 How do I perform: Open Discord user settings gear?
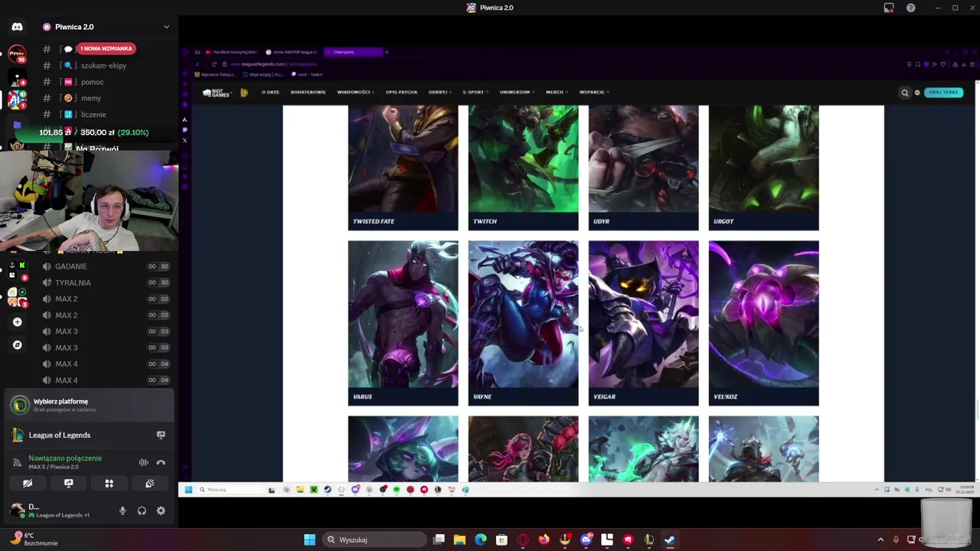[161, 510]
